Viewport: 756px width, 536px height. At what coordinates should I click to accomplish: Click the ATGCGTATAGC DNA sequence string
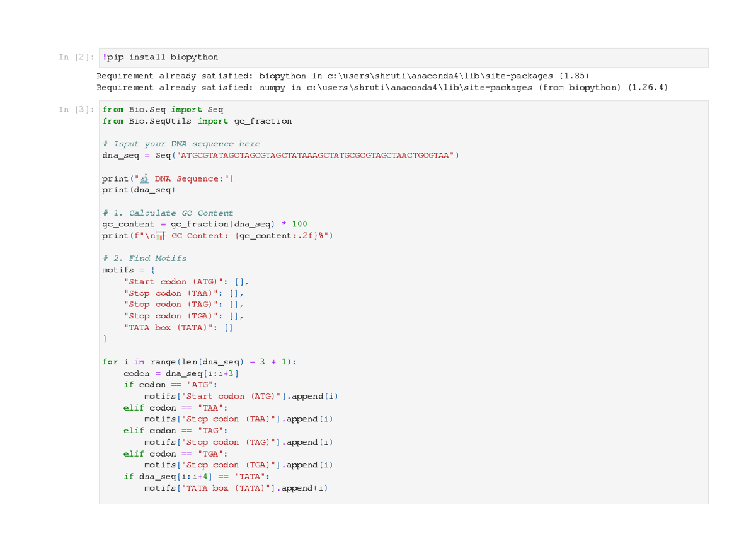[x=313, y=155]
